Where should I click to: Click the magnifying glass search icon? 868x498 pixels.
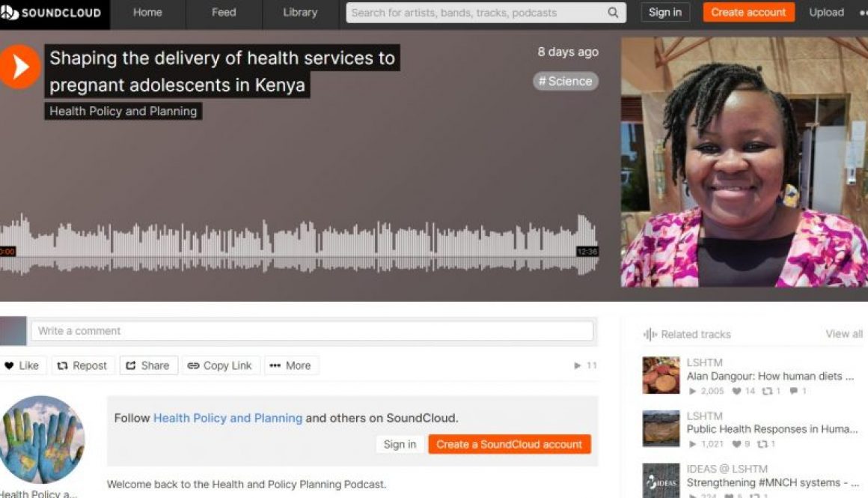(x=613, y=13)
